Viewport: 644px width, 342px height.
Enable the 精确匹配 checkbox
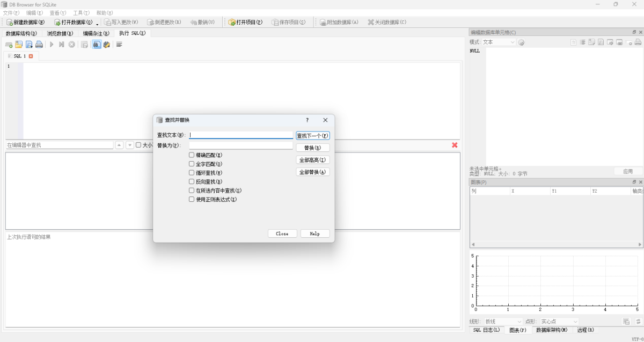click(x=192, y=155)
